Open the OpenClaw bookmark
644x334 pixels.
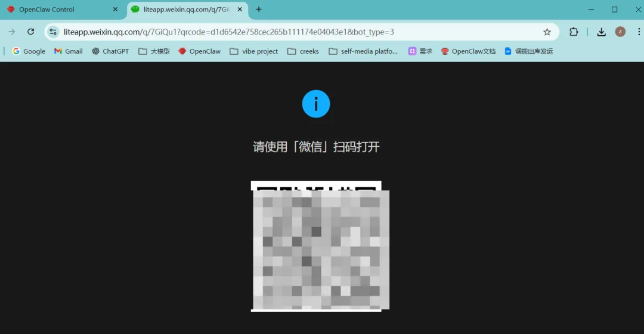click(200, 51)
